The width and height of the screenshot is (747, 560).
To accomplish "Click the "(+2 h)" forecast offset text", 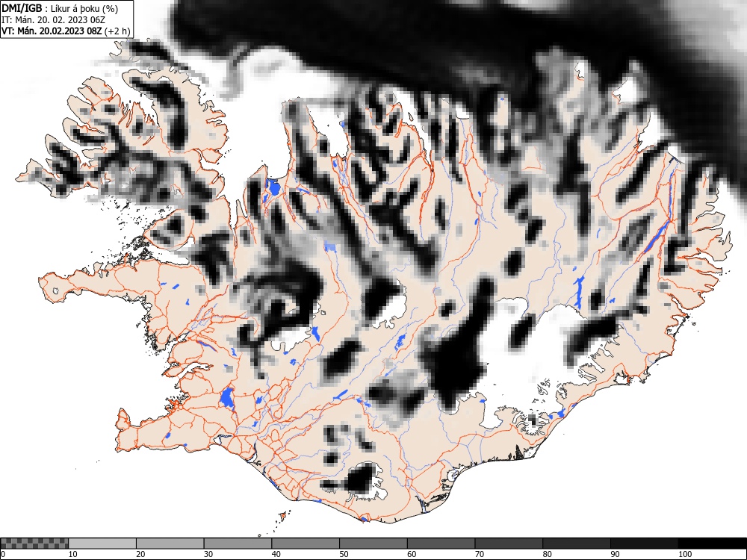I will point(117,31).
